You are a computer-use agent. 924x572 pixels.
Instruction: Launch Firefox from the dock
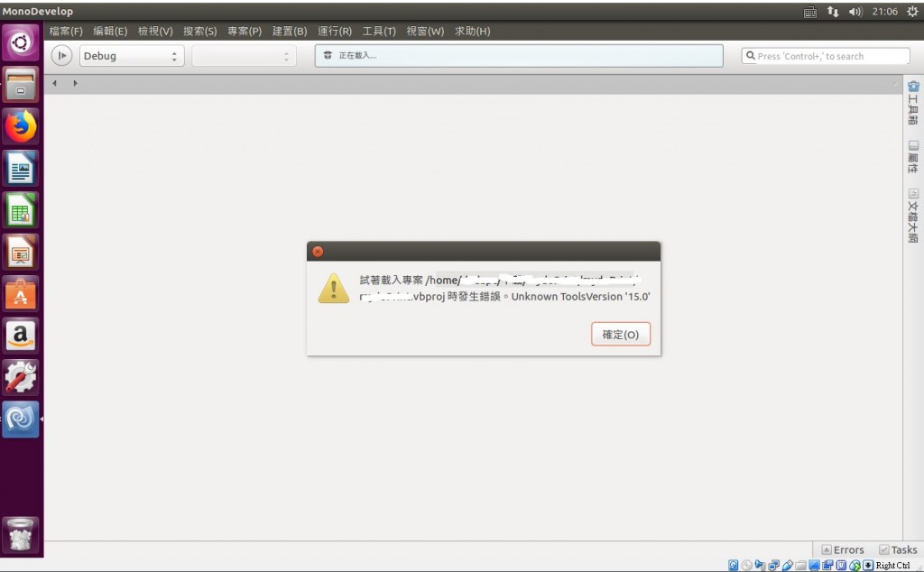(x=21, y=126)
